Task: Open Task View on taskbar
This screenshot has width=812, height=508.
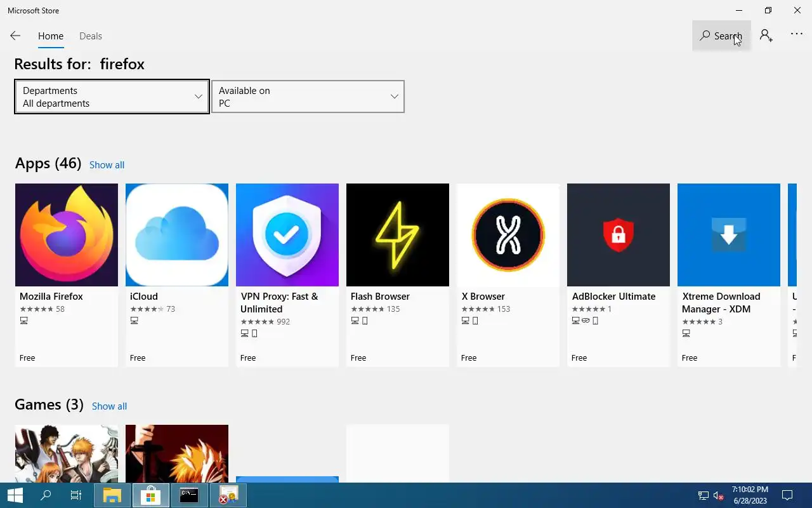Action: coord(76,495)
